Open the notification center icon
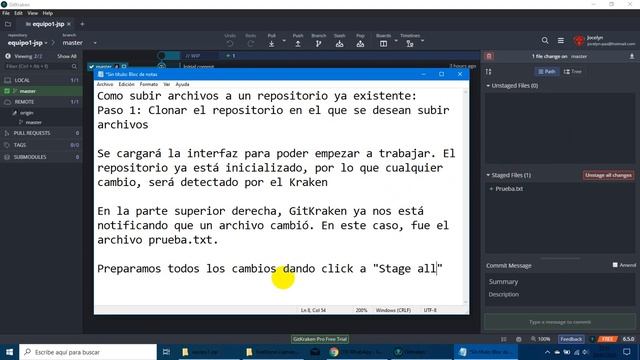The image size is (640, 360). (627, 352)
